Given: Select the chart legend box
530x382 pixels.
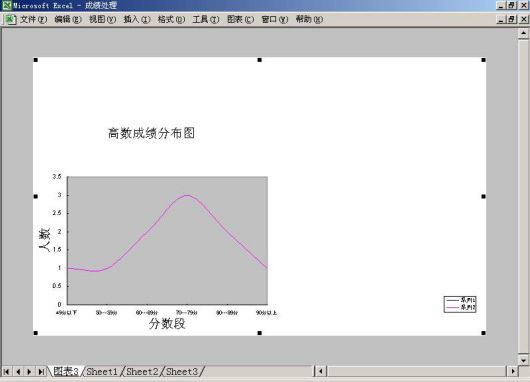Looking at the screenshot, I should (x=460, y=304).
